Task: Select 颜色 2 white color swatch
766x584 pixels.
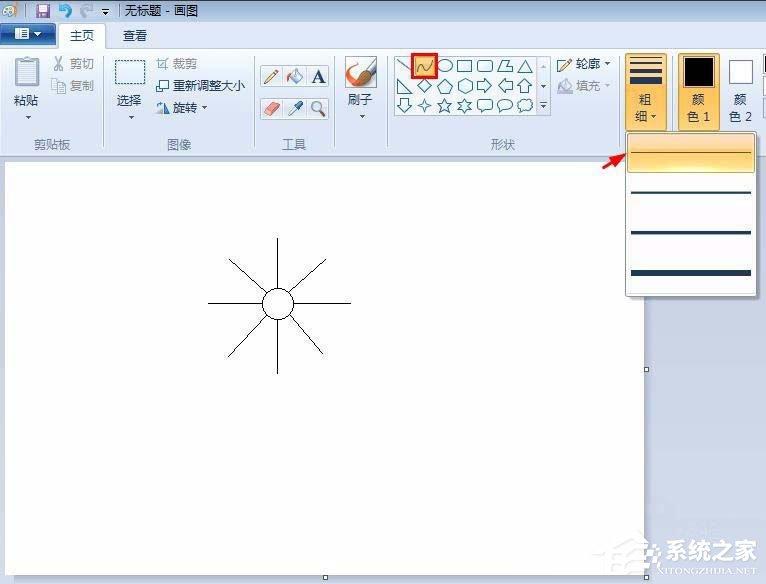Action: [741, 72]
